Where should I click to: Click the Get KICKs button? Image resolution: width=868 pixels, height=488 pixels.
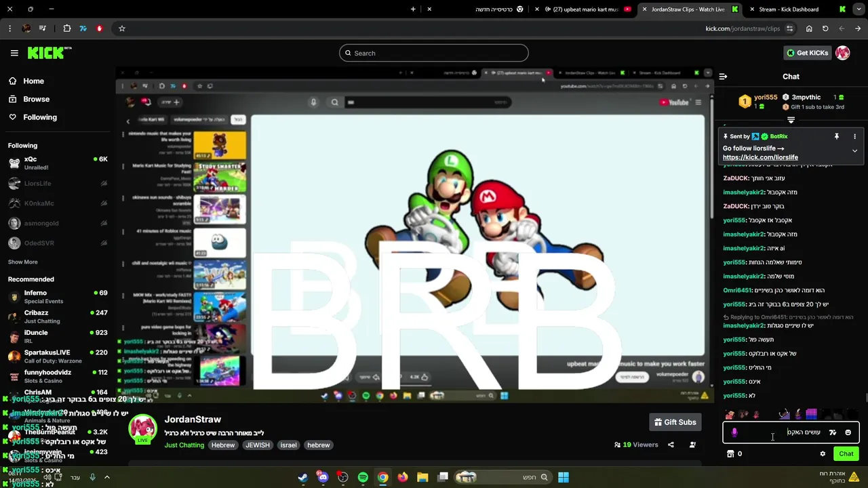[807, 53]
